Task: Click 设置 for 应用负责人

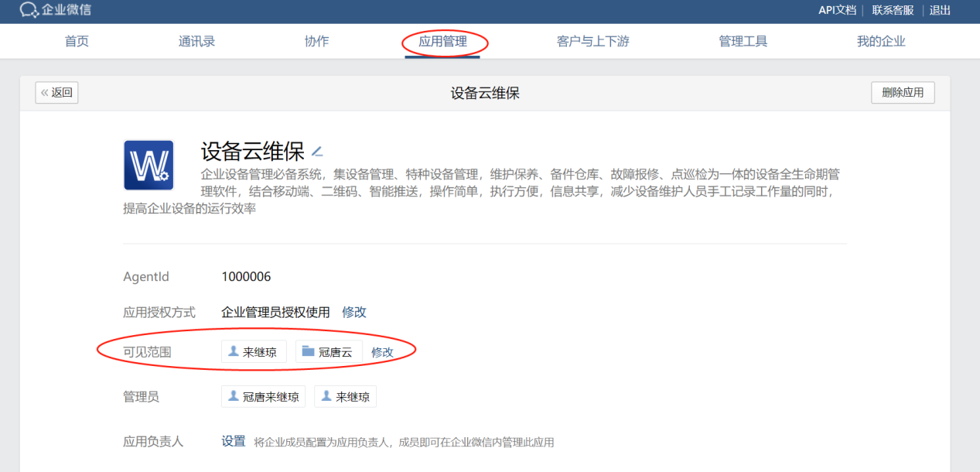Action: click(234, 441)
